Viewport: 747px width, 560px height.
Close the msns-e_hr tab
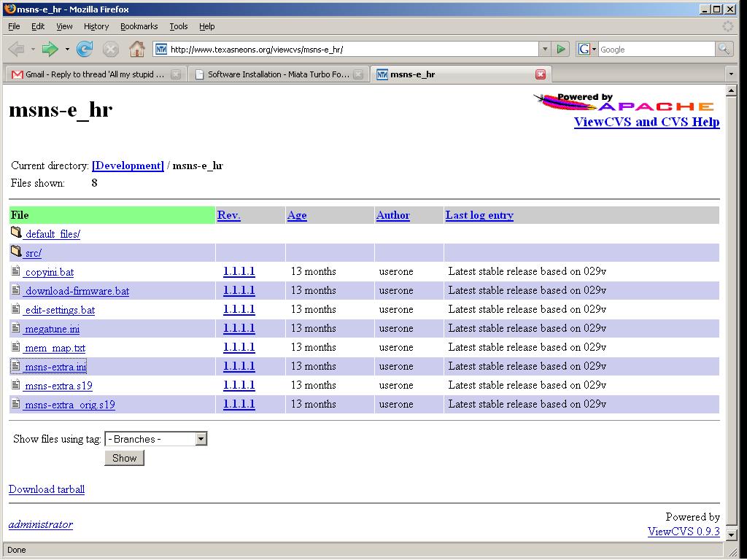tap(541, 74)
